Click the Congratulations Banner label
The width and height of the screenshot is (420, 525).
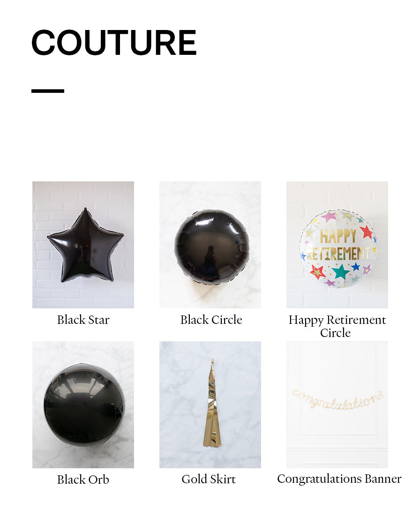pyautogui.click(x=339, y=479)
